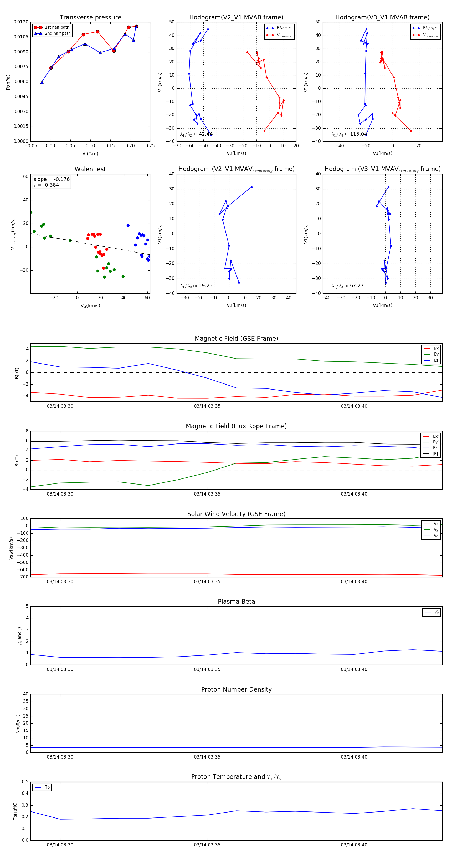473x868 pixels.
Task: Click the V_remaining(km/s) y-axis label in the WalenTest plot
Action: coord(13,234)
